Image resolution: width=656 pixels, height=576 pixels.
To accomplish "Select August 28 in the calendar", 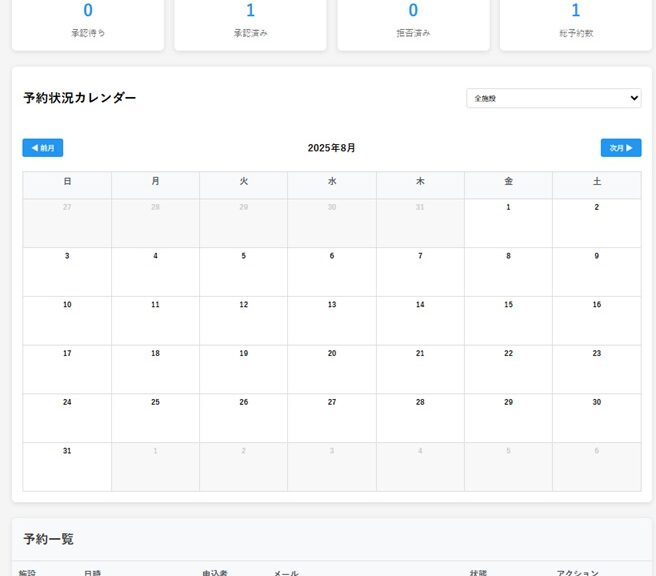I will coord(420,418).
